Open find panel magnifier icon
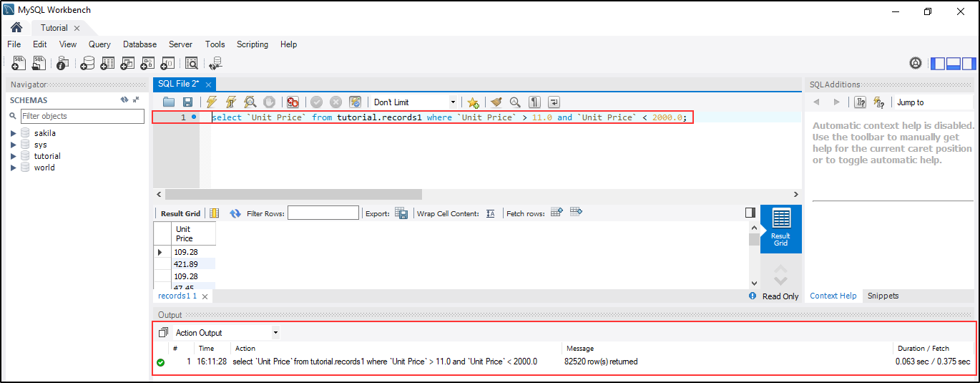Image resolution: width=980 pixels, height=383 pixels. click(515, 102)
